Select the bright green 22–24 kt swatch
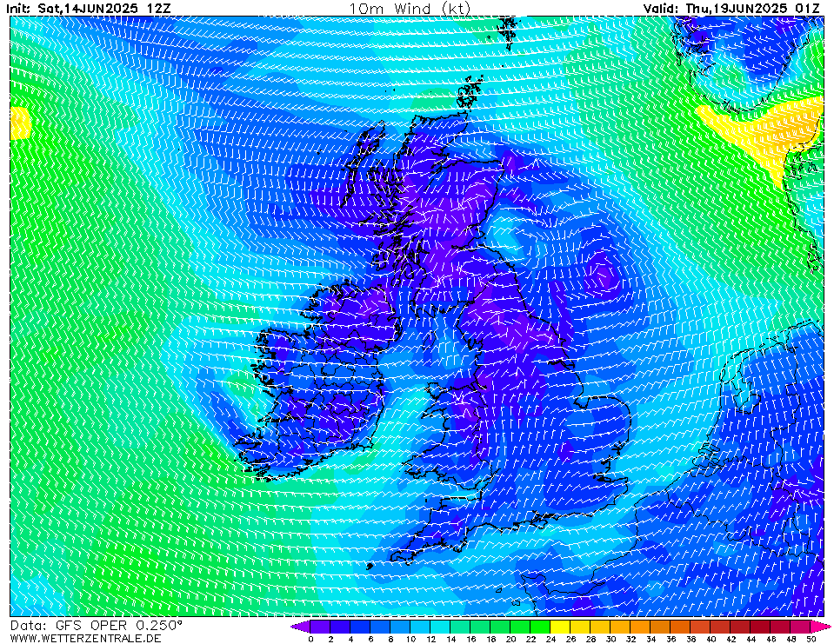The height and width of the screenshot is (644, 834). pos(540,627)
